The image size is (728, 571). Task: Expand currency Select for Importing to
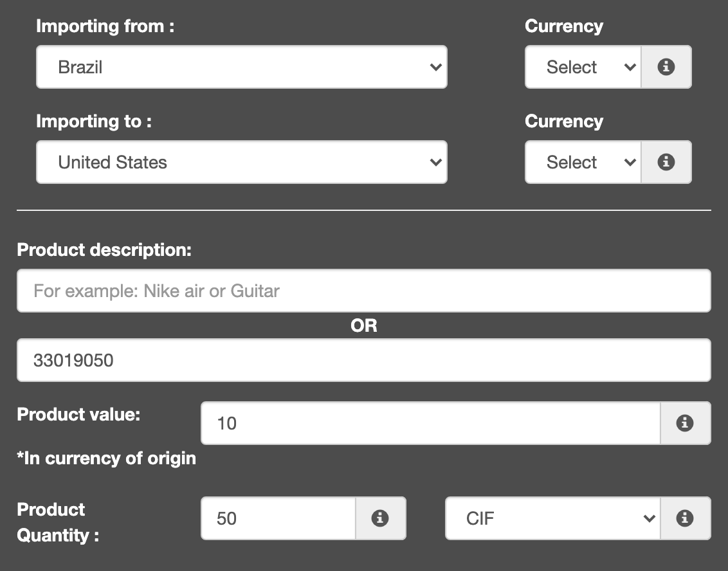[583, 162]
